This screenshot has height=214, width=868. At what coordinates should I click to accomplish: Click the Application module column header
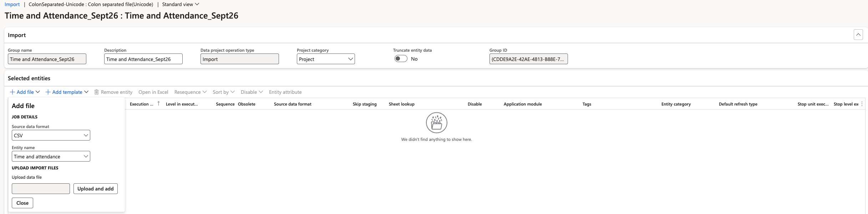click(x=523, y=104)
